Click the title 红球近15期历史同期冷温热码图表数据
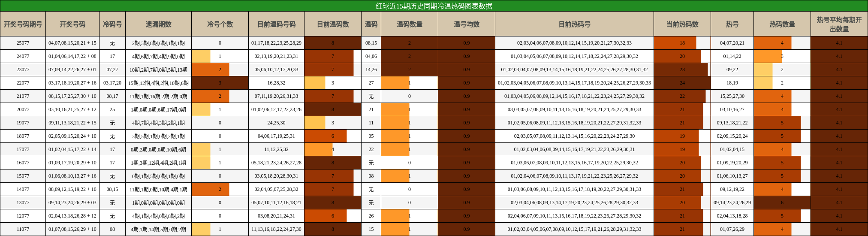868x236 pixels. [434, 6]
